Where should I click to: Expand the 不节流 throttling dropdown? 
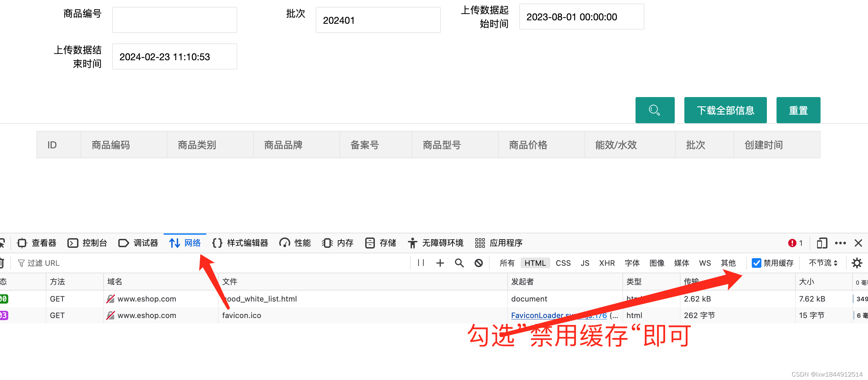pos(823,263)
